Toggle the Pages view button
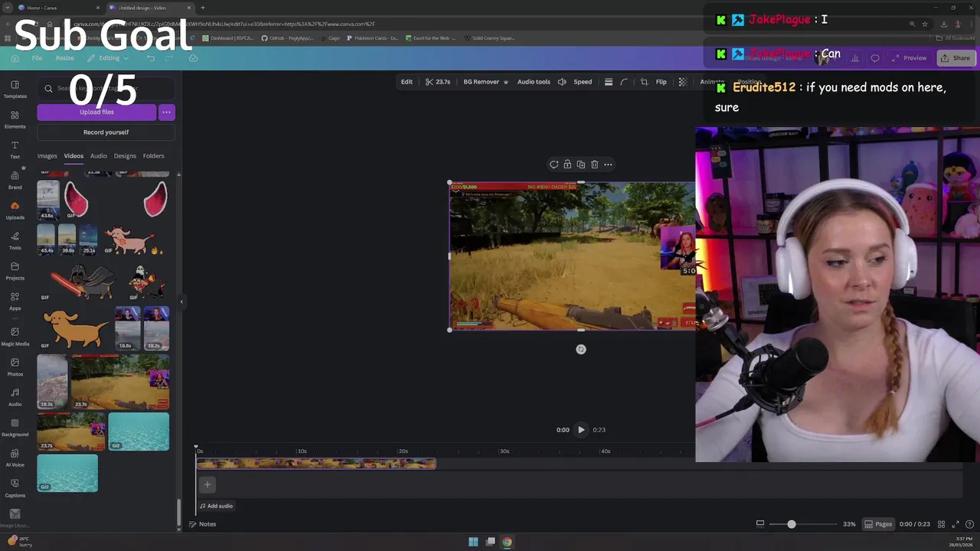This screenshot has width=980, height=551. [x=878, y=524]
